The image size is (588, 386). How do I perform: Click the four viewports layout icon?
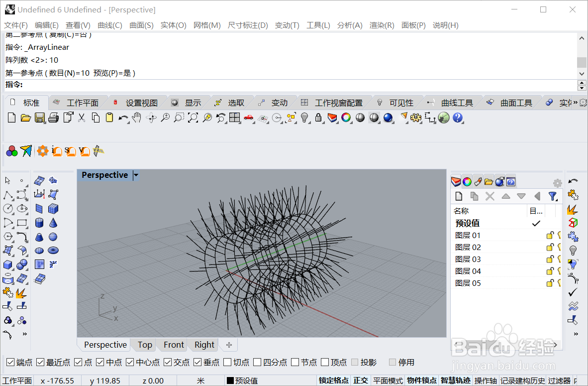235,118
